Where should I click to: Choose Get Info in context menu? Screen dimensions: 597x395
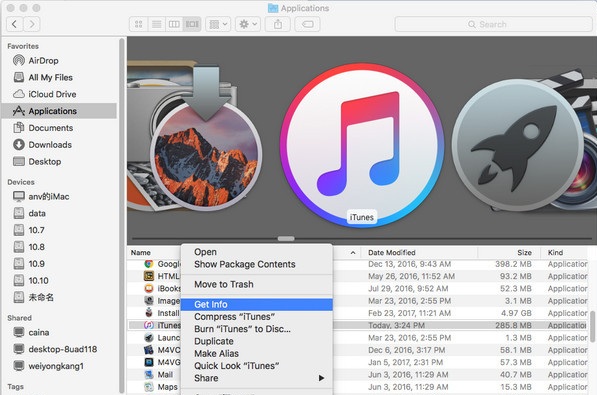click(257, 305)
